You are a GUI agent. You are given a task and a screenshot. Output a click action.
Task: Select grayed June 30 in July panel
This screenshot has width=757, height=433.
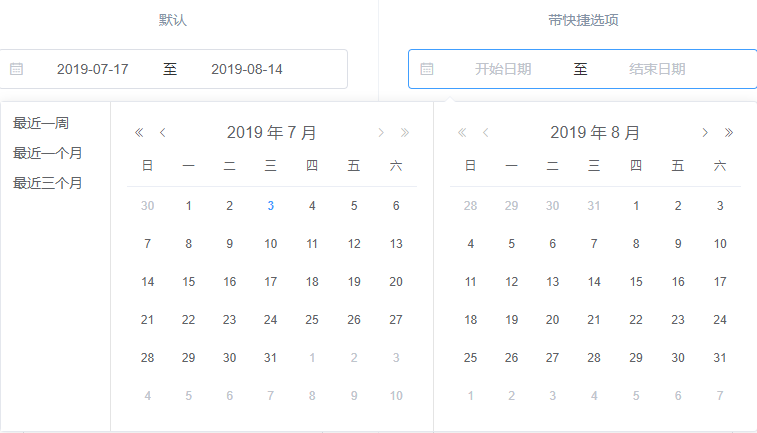click(147, 206)
